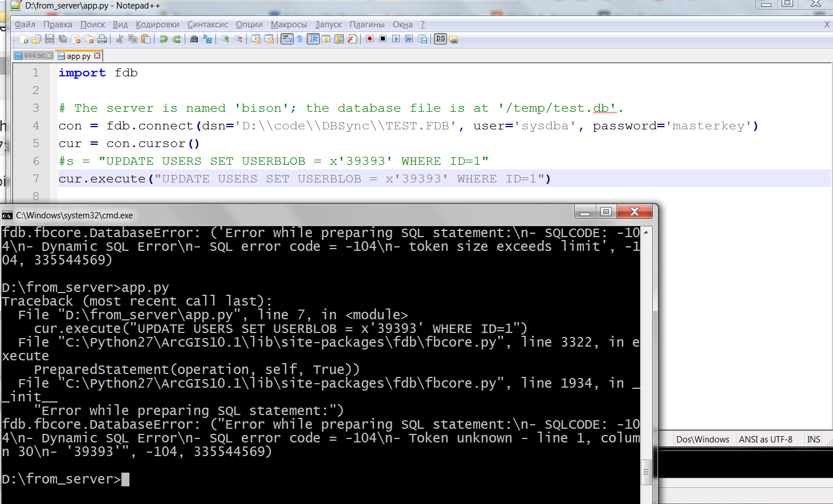Click the Notepad++ title bar app icon

click(16, 6)
